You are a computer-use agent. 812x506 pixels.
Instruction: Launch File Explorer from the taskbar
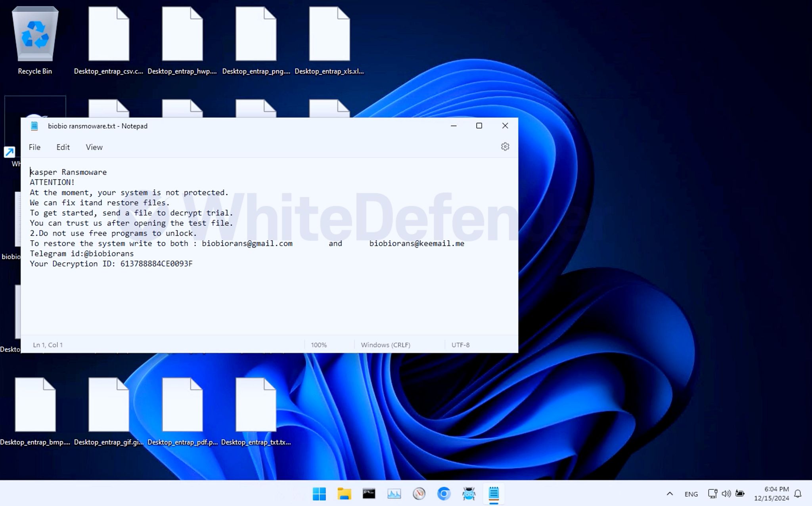click(344, 493)
